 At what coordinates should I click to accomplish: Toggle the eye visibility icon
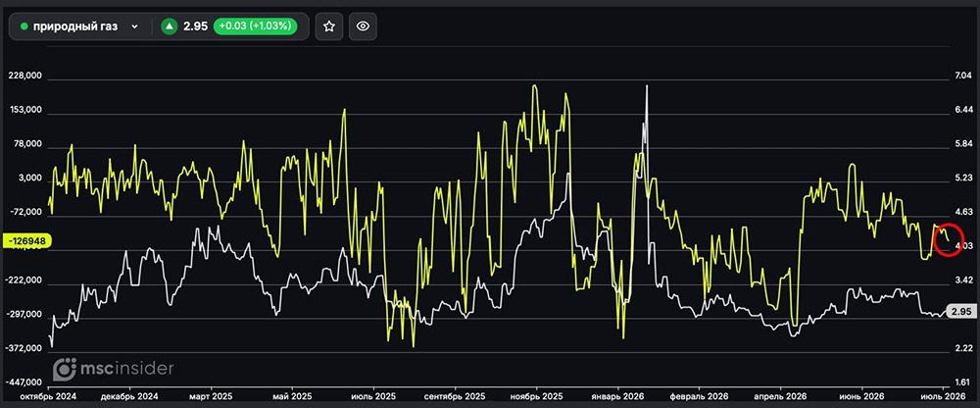pos(363,26)
